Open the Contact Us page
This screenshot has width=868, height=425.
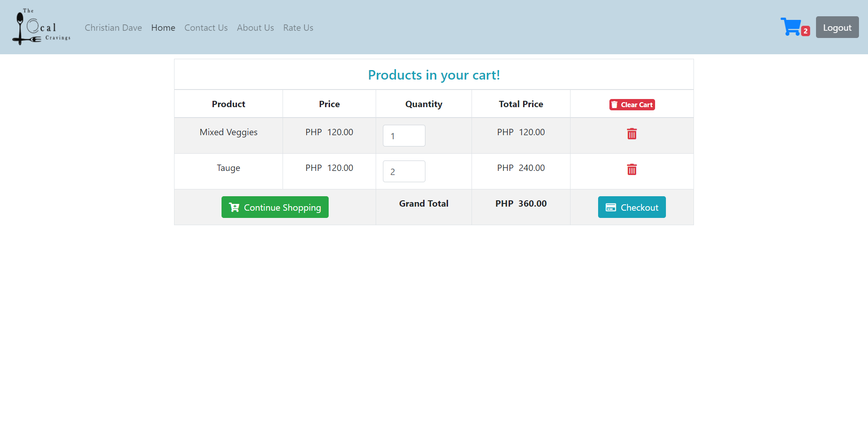[x=206, y=28]
